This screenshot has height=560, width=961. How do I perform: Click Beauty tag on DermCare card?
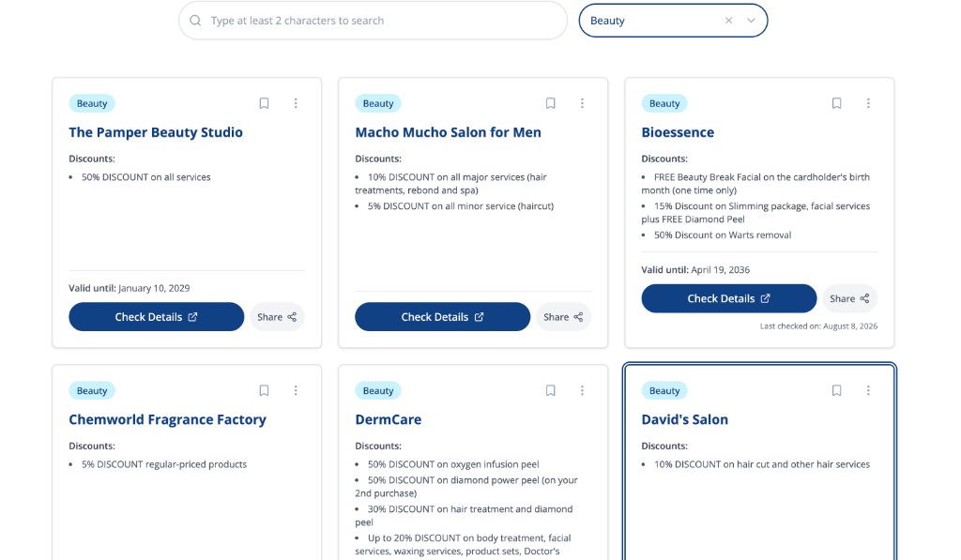click(x=378, y=391)
